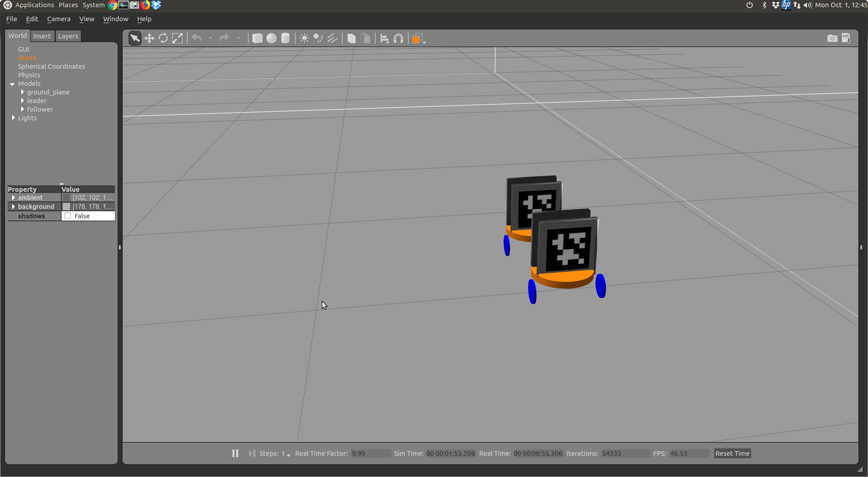
Task: Step the simulation forward
Action: (252, 453)
